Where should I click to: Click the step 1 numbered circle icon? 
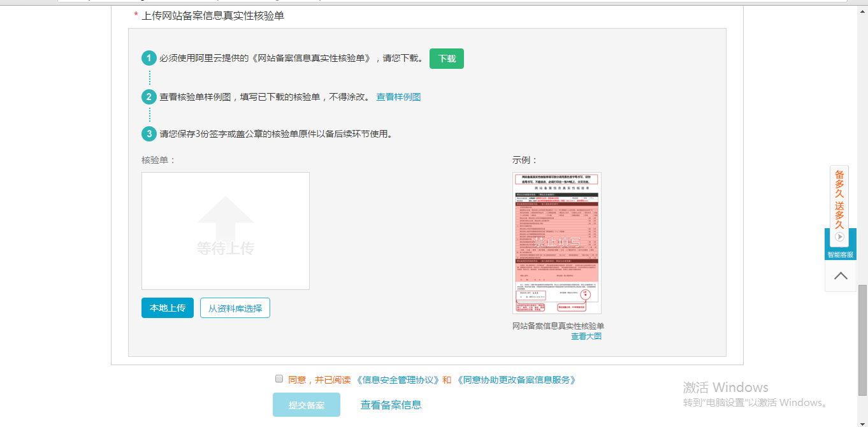[x=149, y=59]
